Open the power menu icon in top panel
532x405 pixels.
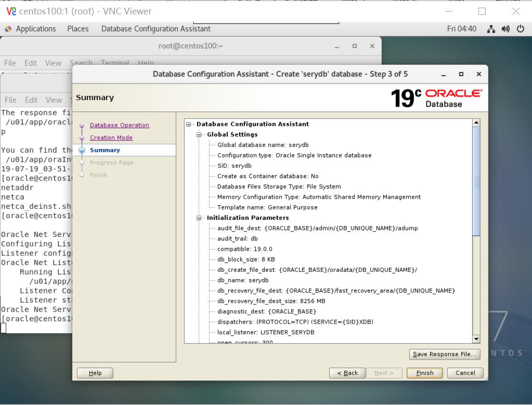coord(521,29)
